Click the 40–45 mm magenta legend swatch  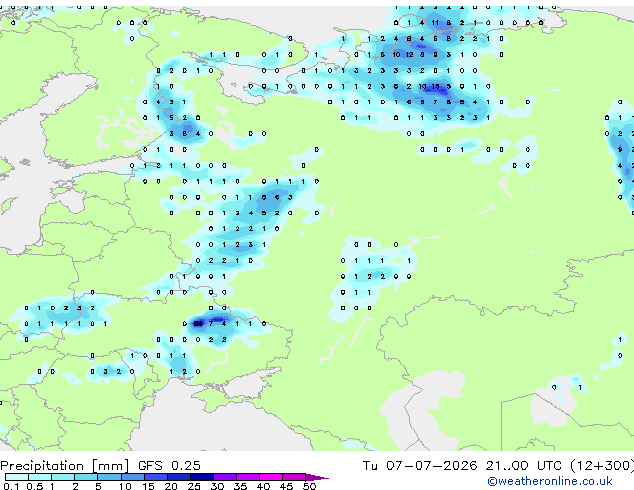(271, 477)
